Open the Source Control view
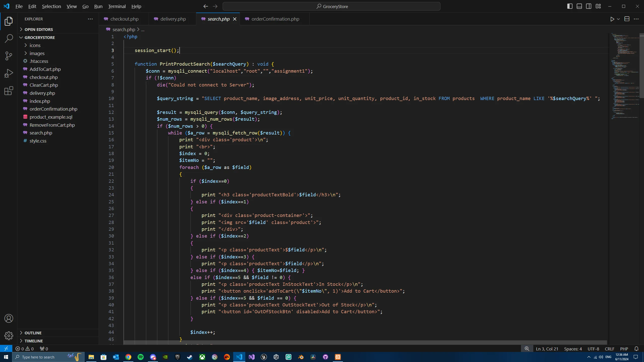Screen dimensions: 644x362 (x=9, y=56)
